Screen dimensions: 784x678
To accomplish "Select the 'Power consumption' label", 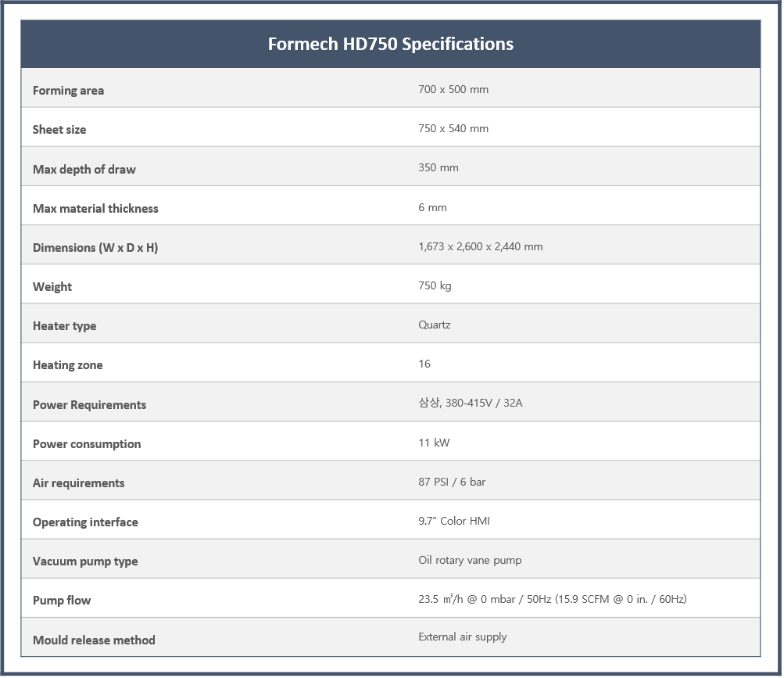I will click(x=87, y=444).
